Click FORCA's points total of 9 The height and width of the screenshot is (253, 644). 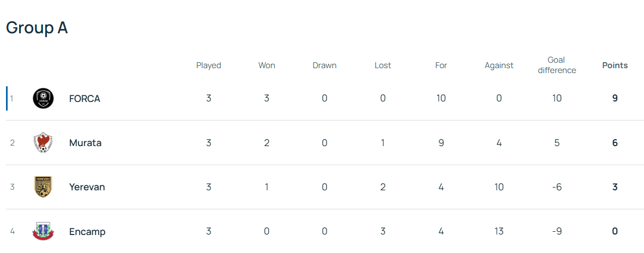[615, 99]
